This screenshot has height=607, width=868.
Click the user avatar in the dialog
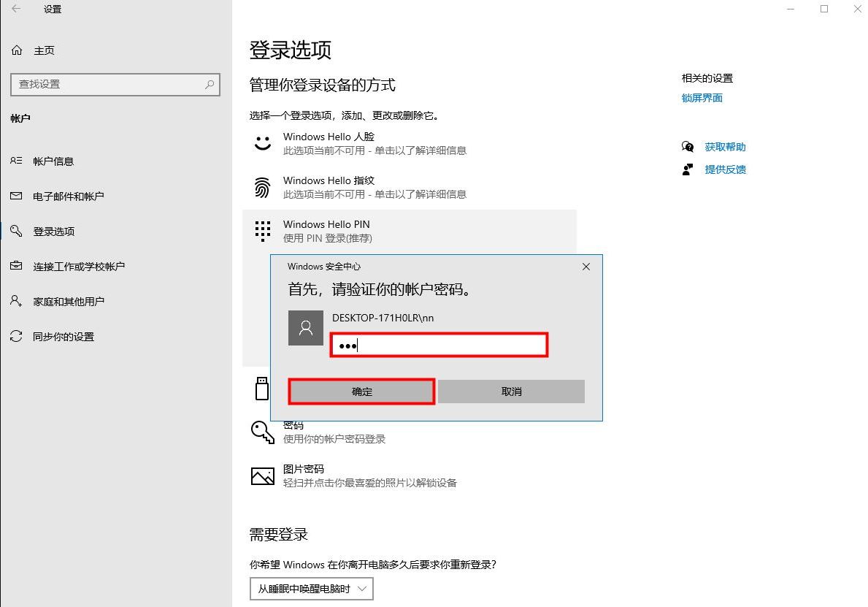(305, 327)
